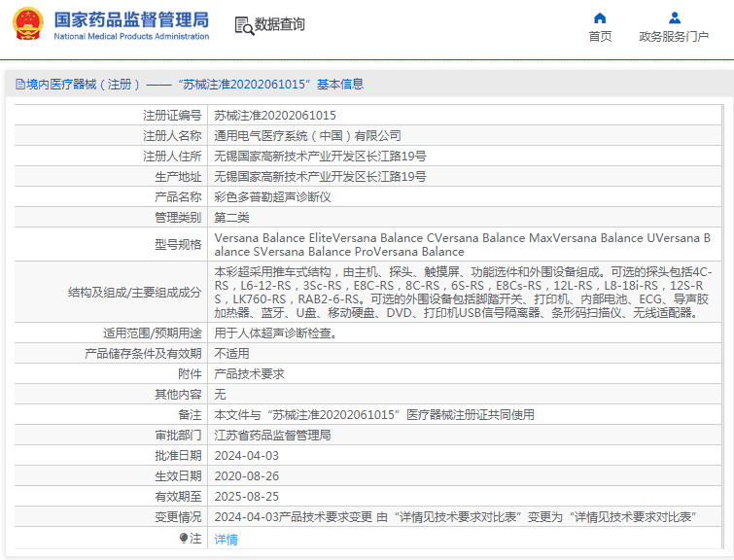Click the 结构及组成/主要组成成分 label

(x=135, y=293)
